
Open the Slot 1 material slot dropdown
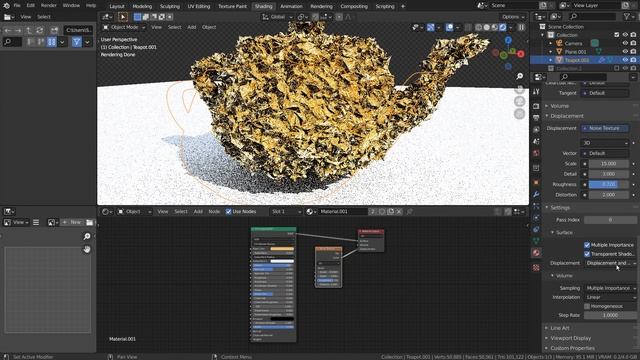(286, 211)
